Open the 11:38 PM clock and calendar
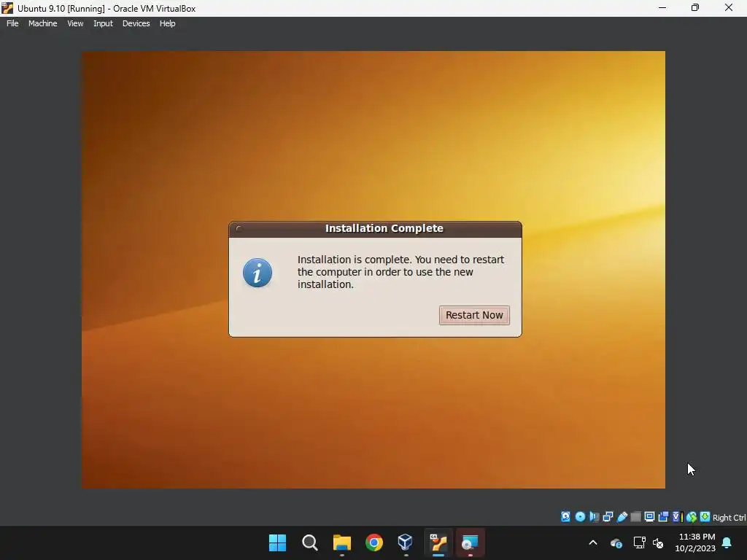Viewport: 747px width, 560px height. 695,542
